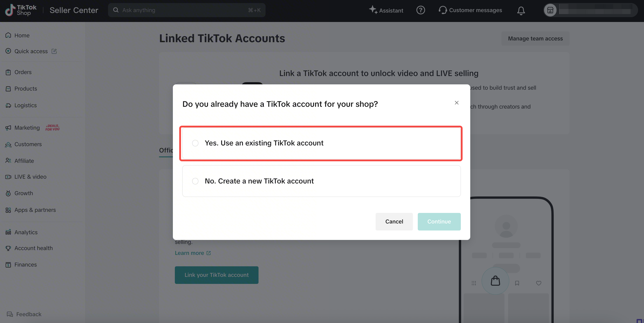Open the Learn more link

[x=193, y=253]
